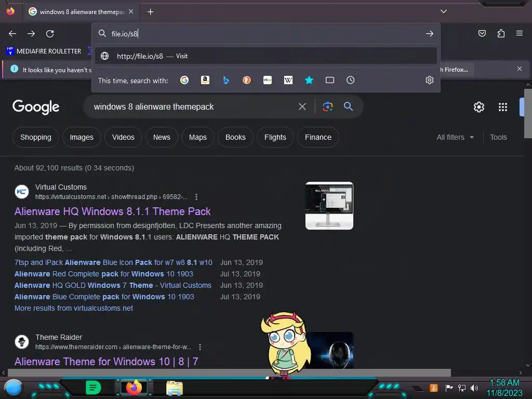
Task: Expand the All filters dropdown
Action: [x=455, y=137]
